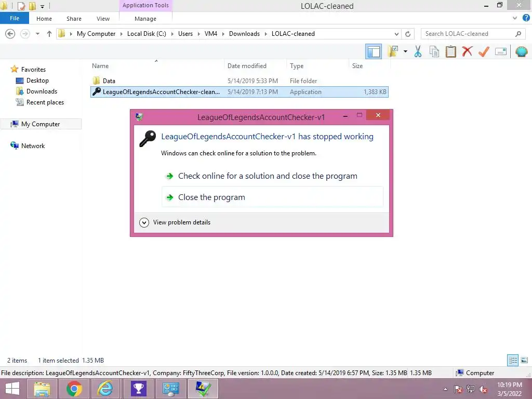Open the Windows Start button

12,389
